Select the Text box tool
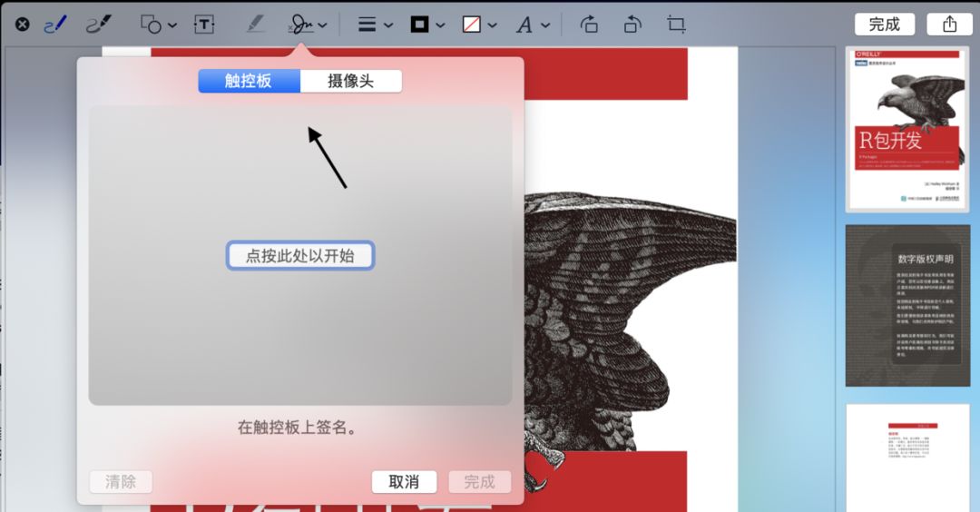The image size is (980, 512). click(x=204, y=25)
